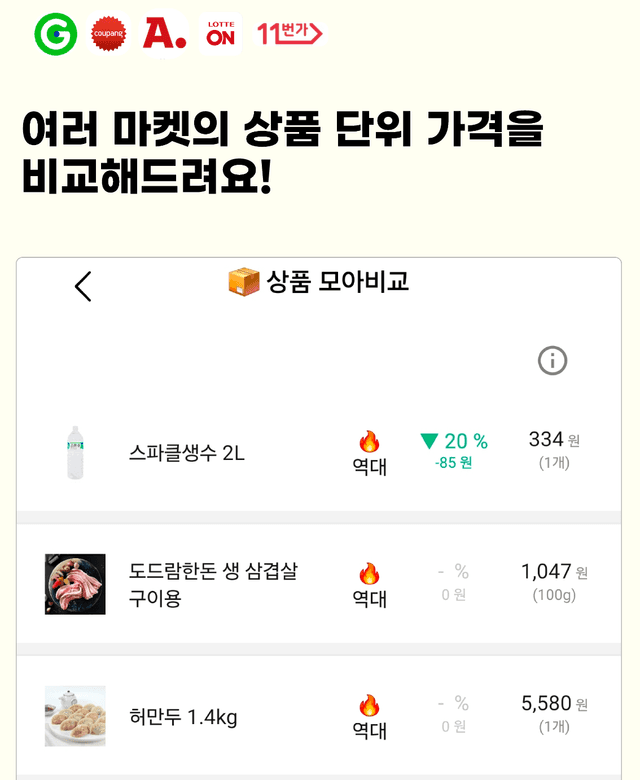Screen dimensions: 640x780
Task: Select the water bottle thumbnail
Action: coord(75,452)
